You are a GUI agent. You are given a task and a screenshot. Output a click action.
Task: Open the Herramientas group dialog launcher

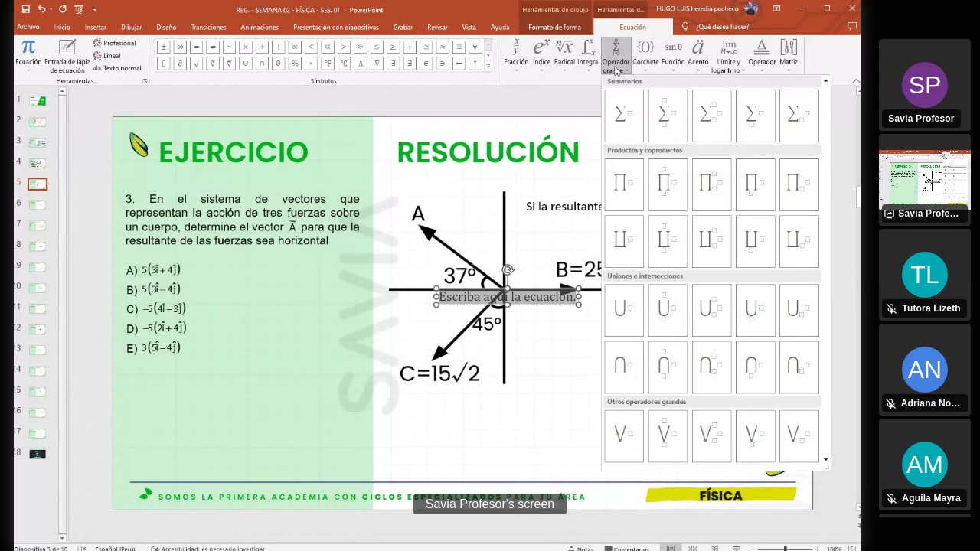click(x=145, y=80)
